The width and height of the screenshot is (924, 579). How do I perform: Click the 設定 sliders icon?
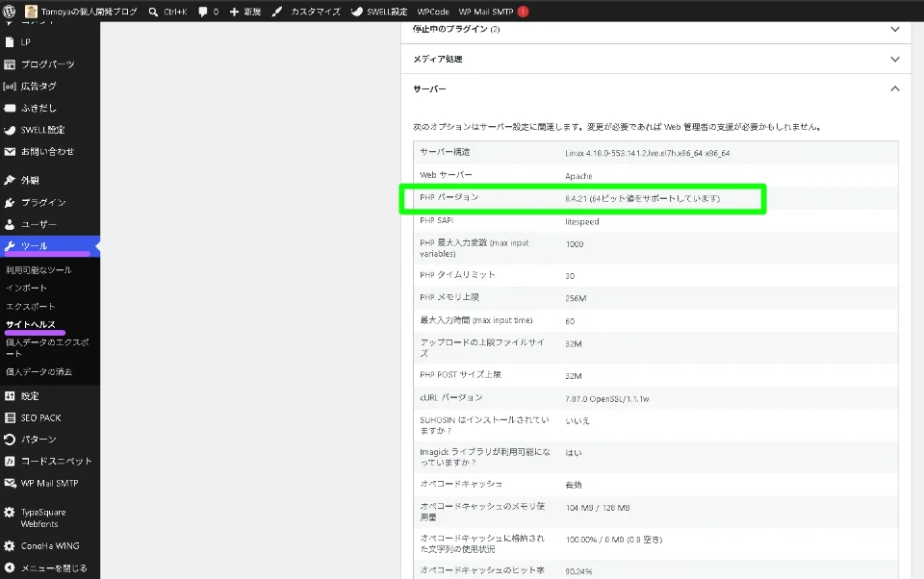(10, 396)
